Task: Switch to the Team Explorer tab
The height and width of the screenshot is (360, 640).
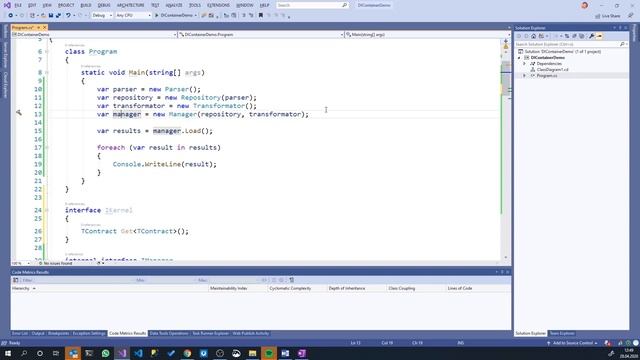Action: [x=562, y=333]
